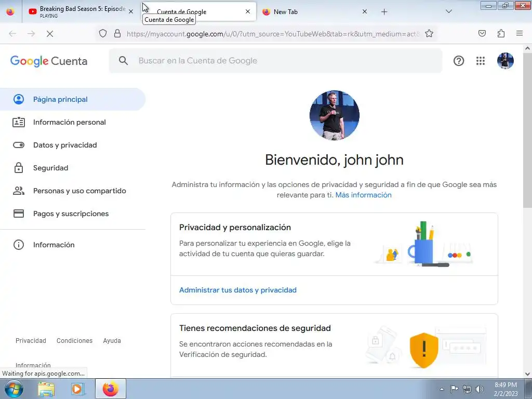The height and width of the screenshot is (399, 532).
Task: Show site security padlock info
Action: click(x=117, y=33)
